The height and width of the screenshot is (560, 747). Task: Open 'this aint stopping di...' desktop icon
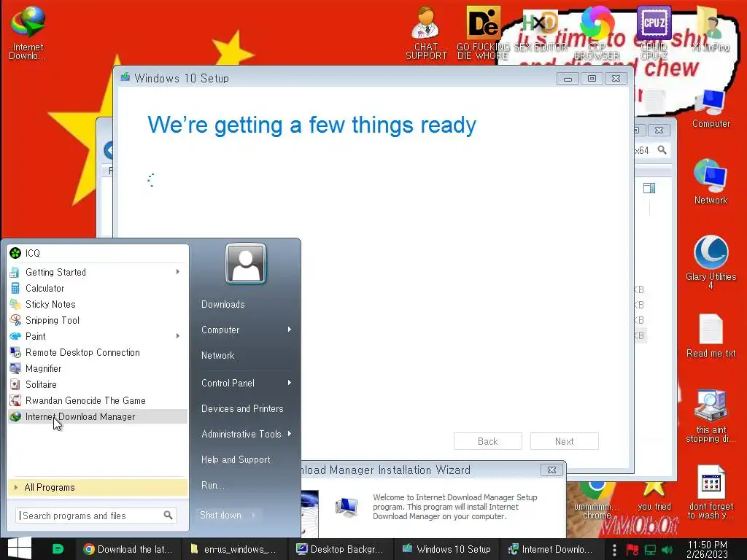[x=711, y=416]
